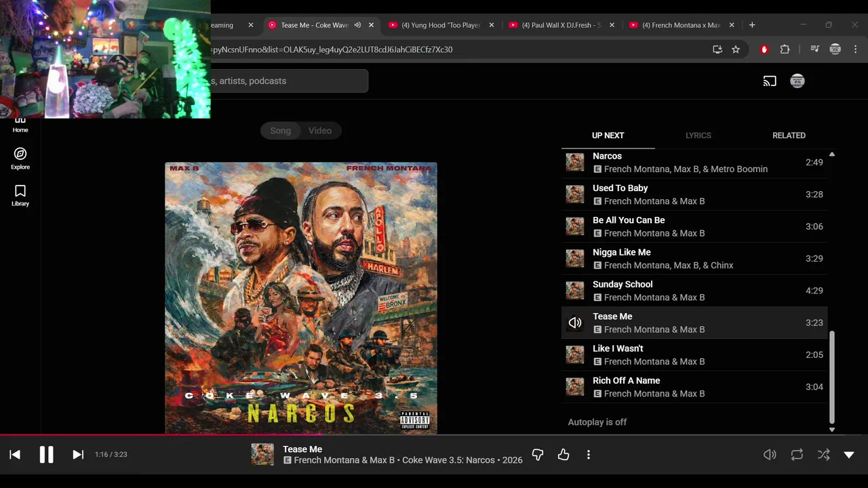The width and height of the screenshot is (868, 488).
Task: Open Coke Wave 3.5: Narcos album link
Action: point(448,460)
